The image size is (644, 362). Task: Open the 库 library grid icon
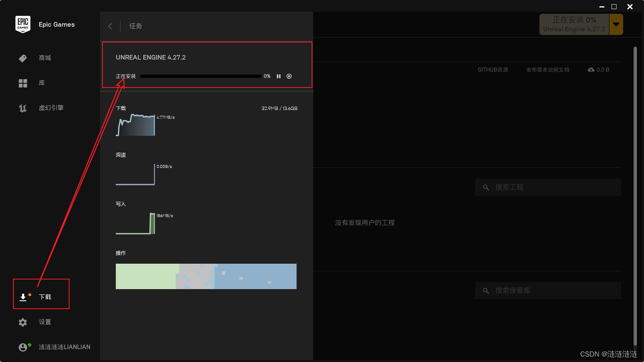(23, 83)
